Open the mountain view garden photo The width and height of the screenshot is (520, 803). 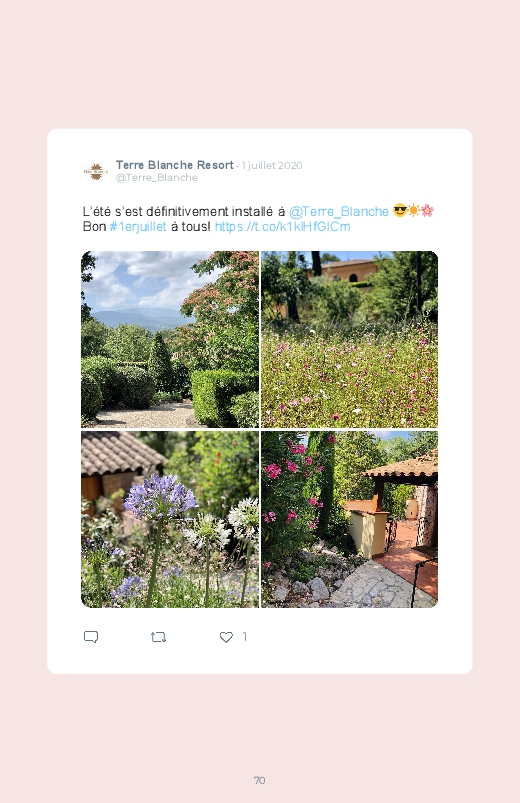pos(170,339)
